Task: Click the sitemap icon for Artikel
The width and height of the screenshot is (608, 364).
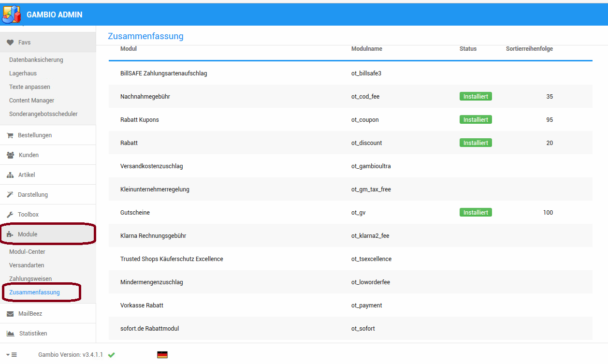Action: click(x=10, y=175)
